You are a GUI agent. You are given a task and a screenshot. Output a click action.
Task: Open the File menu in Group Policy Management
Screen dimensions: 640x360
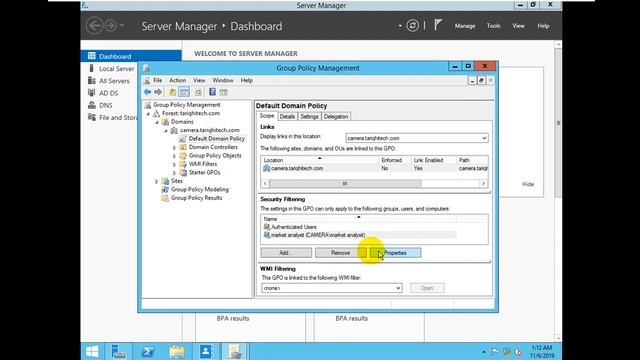point(157,80)
